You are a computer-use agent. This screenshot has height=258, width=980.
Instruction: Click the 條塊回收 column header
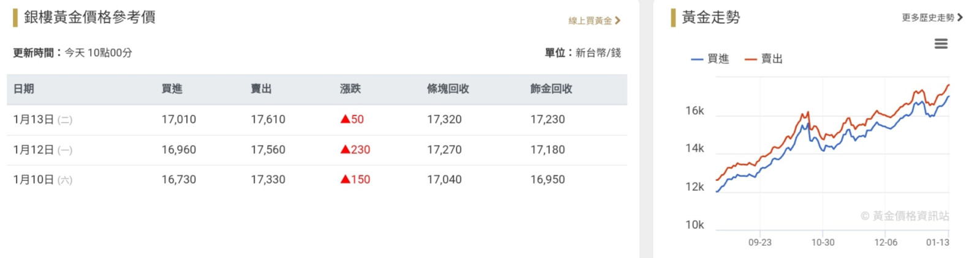(448, 89)
